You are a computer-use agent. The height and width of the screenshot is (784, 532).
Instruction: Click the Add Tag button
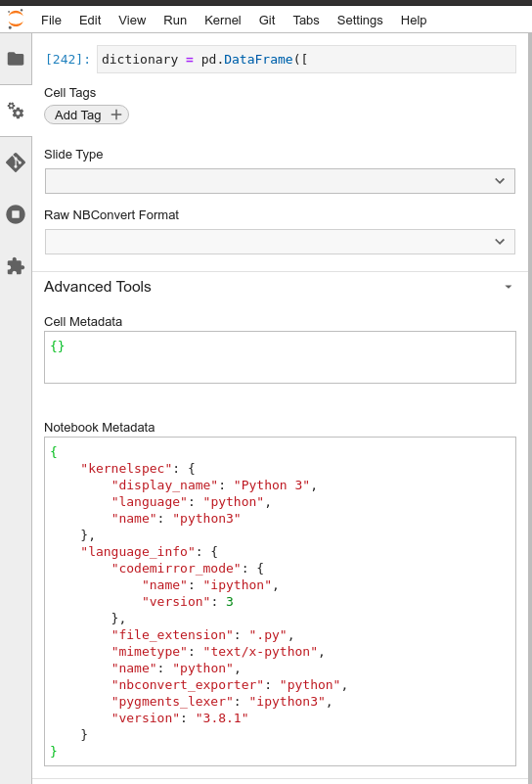click(x=86, y=115)
